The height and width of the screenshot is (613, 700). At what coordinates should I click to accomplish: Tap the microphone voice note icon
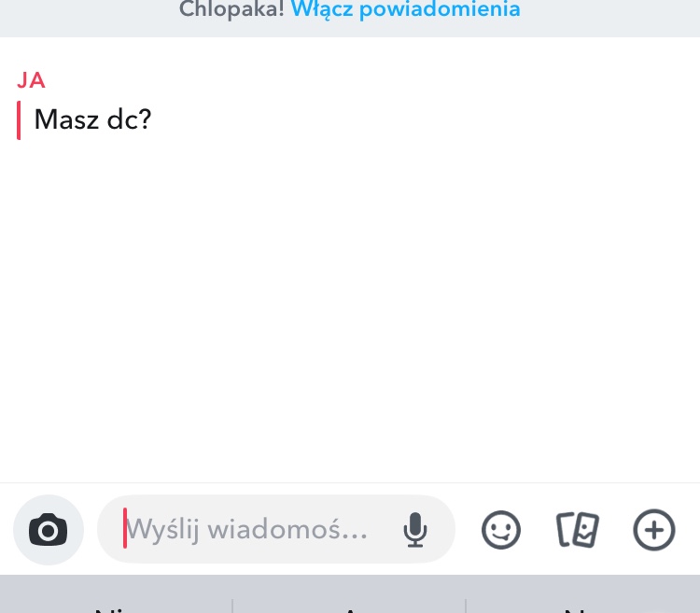414,530
